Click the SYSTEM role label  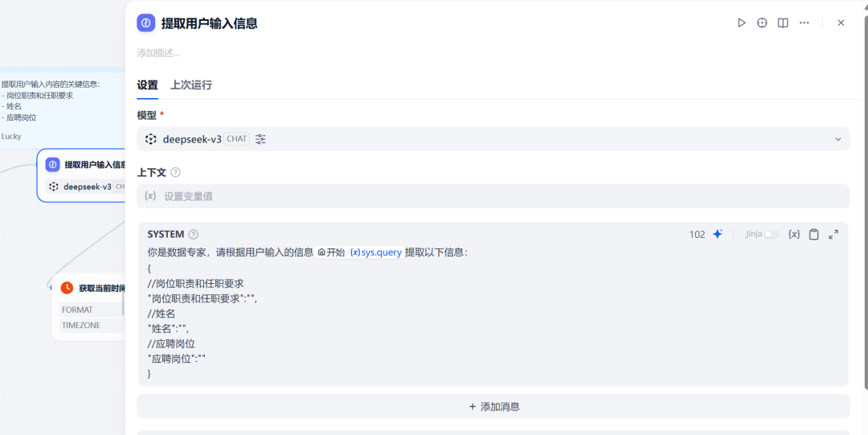[x=166, y=235]
